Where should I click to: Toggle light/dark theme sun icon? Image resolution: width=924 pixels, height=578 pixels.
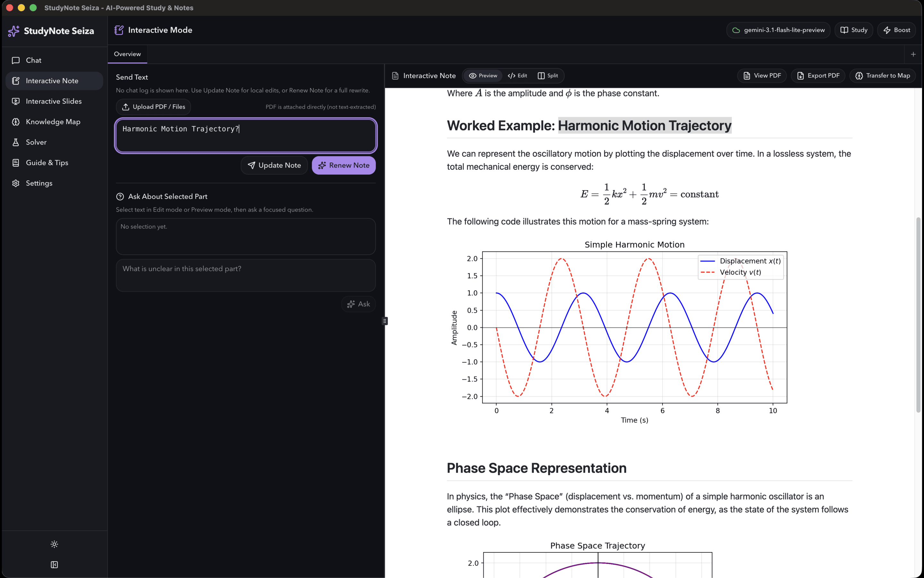pos(54,544)
